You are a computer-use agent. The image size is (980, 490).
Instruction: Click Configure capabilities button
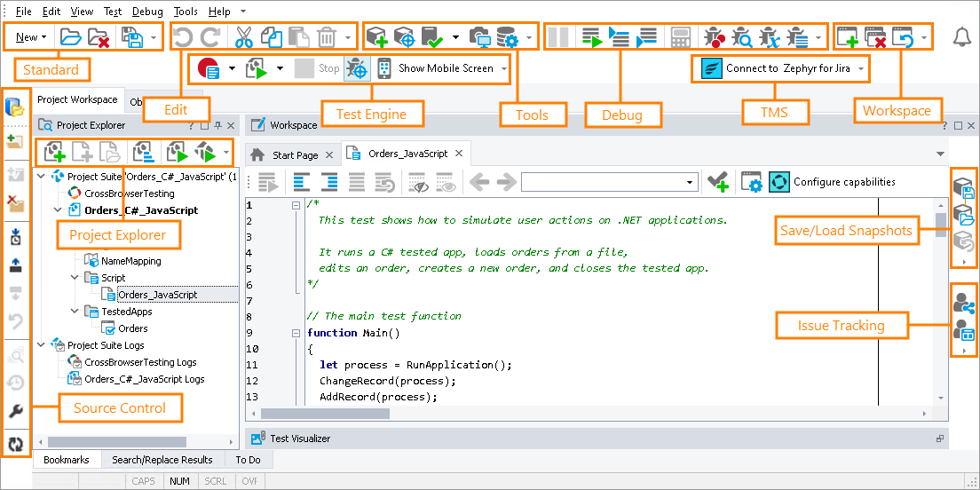click(x=843, y=182)
